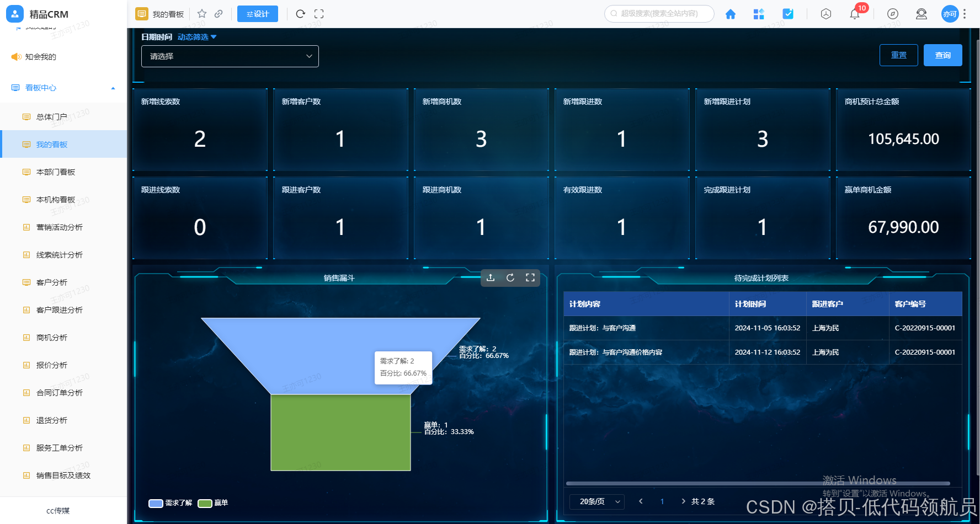Refresh the sales funnel chart

[x=510, y=277]
